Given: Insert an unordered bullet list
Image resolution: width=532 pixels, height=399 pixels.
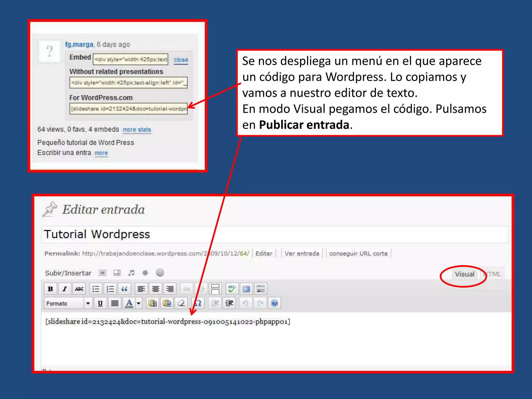Looking at the screenshot, I should 96,289.
